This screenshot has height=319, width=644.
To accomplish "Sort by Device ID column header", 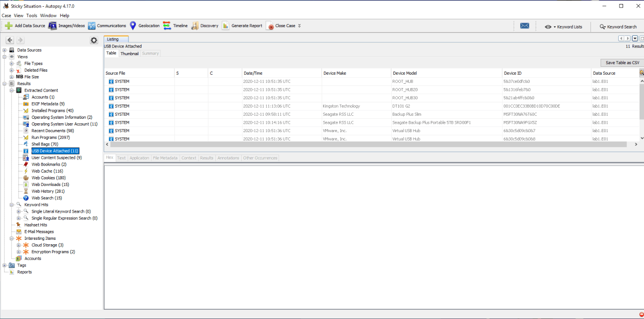I will (x=547, y=73).
